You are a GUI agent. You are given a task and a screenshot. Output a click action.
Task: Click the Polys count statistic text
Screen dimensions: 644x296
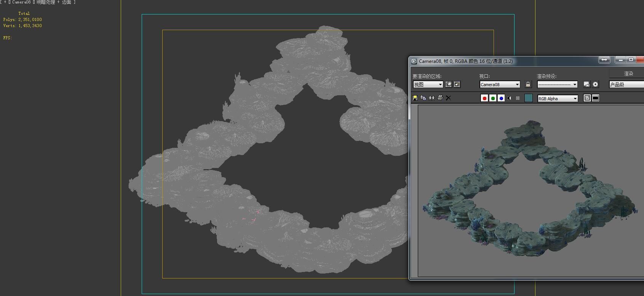[x=22, y=19]
